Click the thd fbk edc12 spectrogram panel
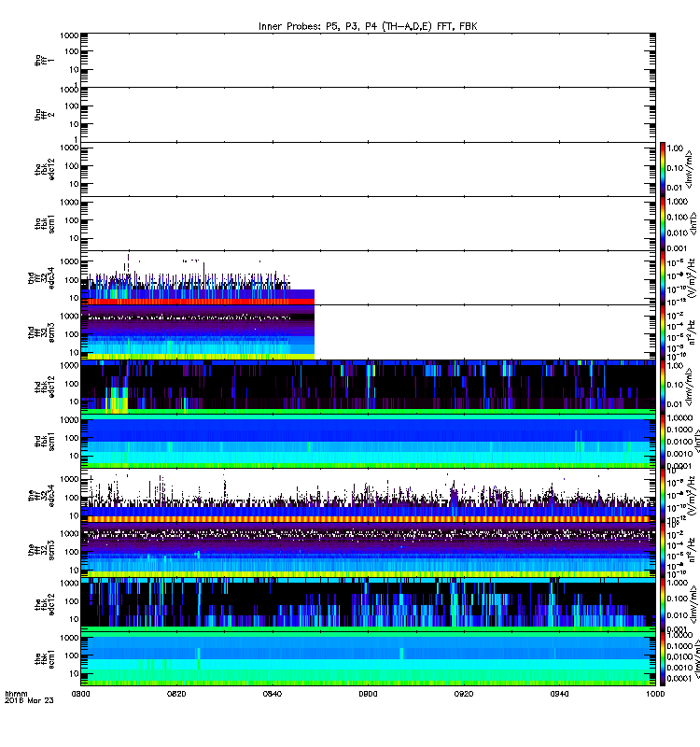The height and width of the screenshot is (747, 700). point(368,387)
